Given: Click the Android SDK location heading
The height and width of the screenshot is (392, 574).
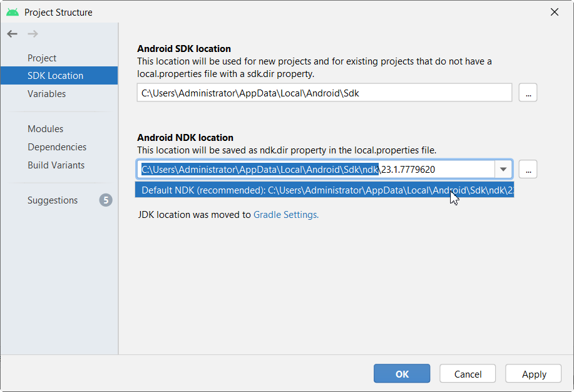Looking at the screenshot, I should (184, 49).
